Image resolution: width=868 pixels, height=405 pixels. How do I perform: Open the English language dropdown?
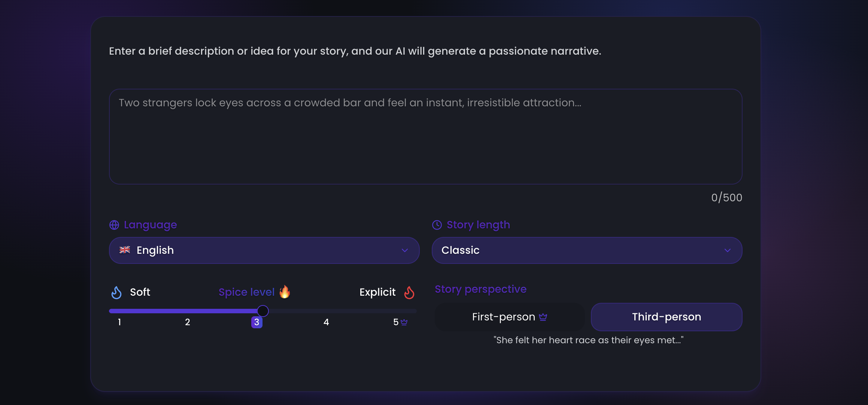(x=264, y=250)
